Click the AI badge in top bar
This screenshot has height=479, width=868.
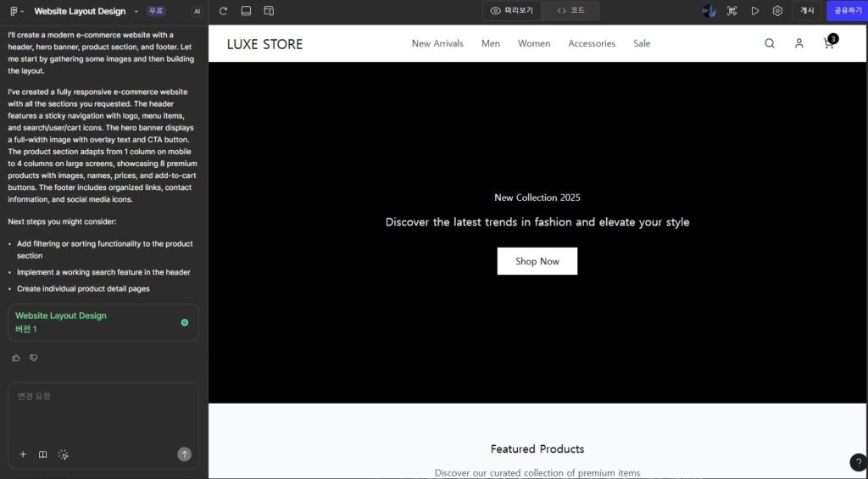click(197, 12)
